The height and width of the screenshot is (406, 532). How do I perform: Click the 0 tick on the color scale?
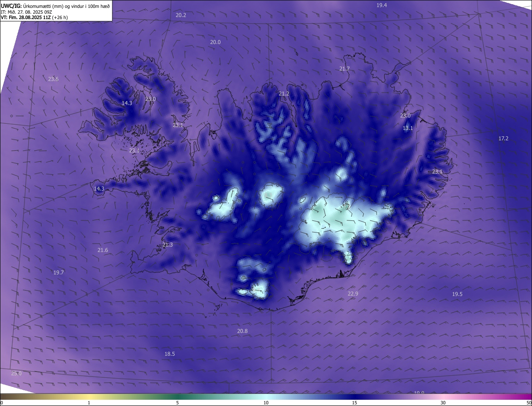point(2,403)
